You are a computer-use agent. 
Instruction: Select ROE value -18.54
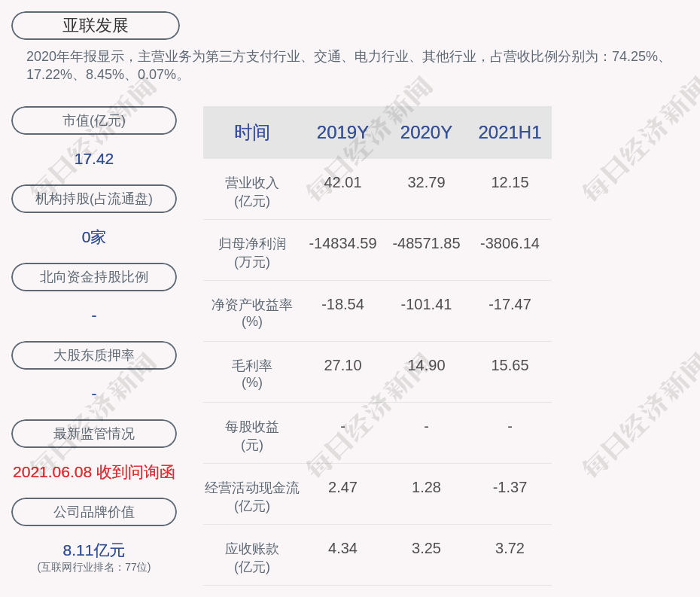click(342, 305)
